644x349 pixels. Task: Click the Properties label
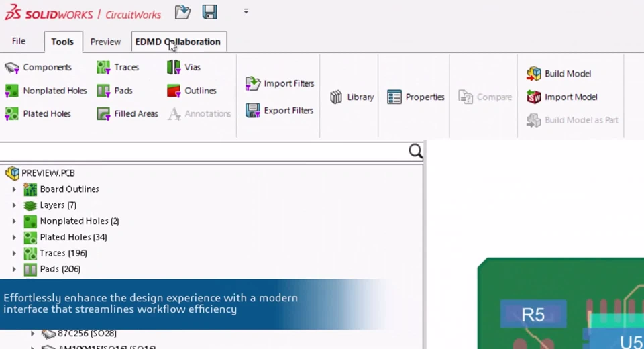coord(425,97)
